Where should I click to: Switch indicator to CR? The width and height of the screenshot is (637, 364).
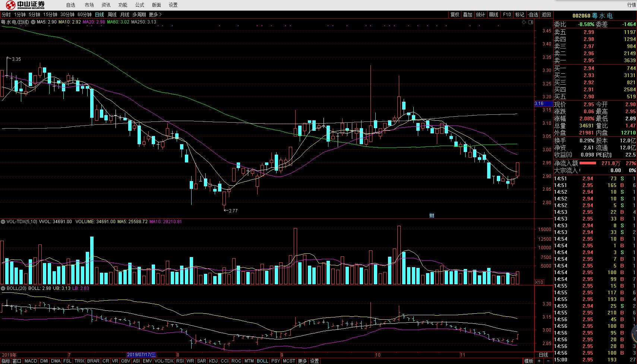coord(106,361)
